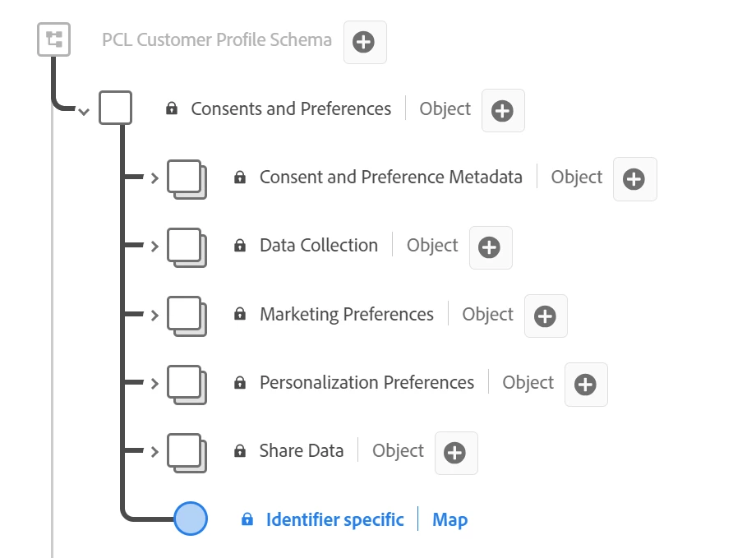Click plus icon beside Consents and Preferences
The width and height of the screenshot is (756, 558).
[x=502, y=111]
